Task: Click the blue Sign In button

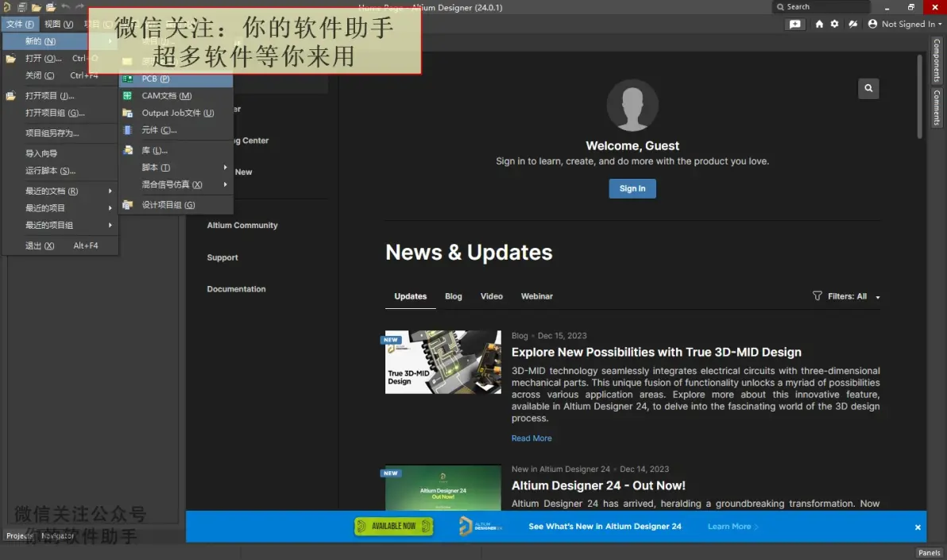Action: (632, 188)
